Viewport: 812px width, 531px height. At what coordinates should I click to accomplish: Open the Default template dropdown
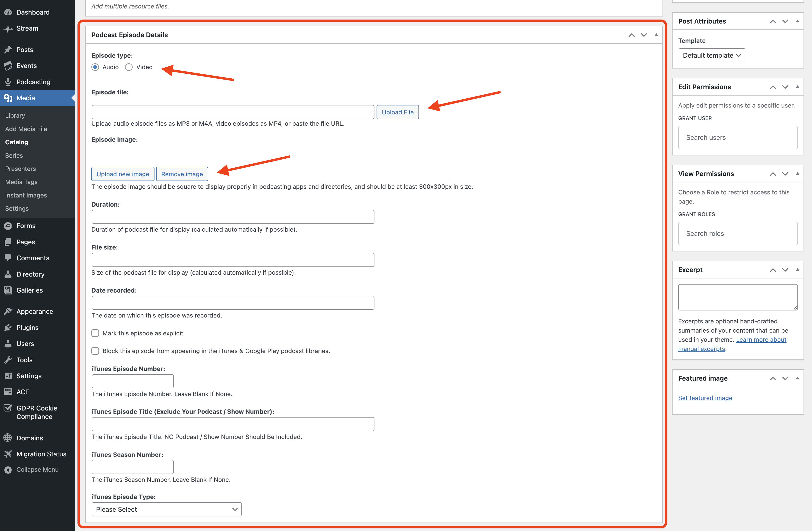[711, 55]
